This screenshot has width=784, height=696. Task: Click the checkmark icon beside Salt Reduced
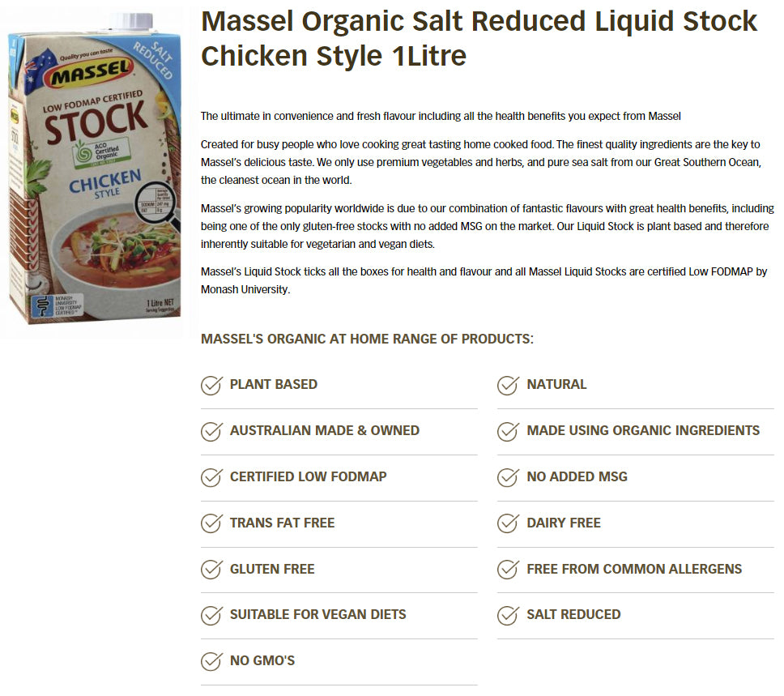508,615
